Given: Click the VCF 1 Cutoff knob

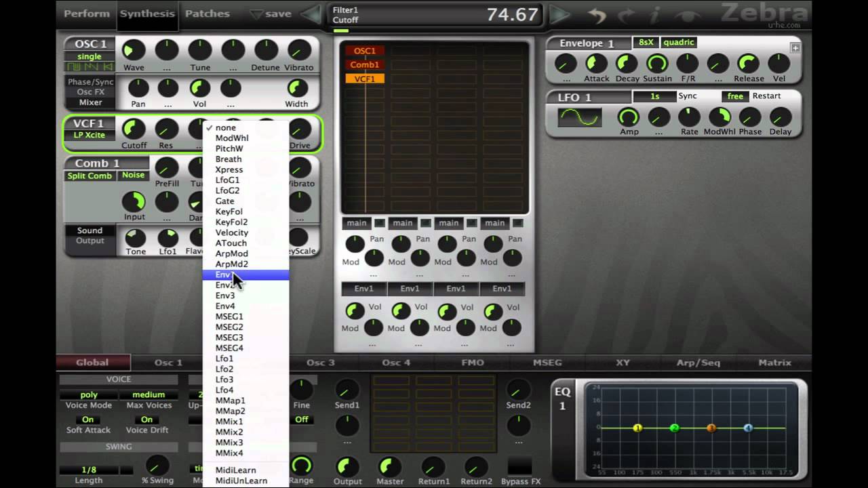Looking at the screenshot, I should [x=134, y=129].
